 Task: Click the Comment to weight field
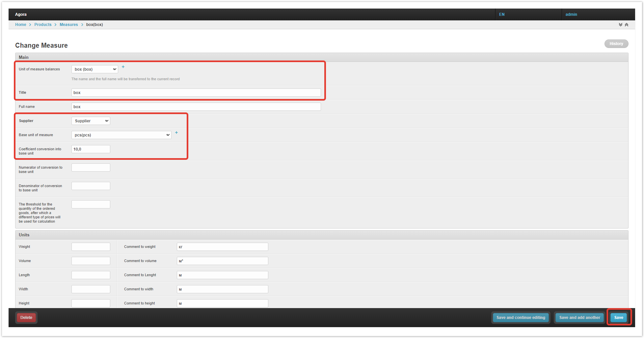point(222,247)
